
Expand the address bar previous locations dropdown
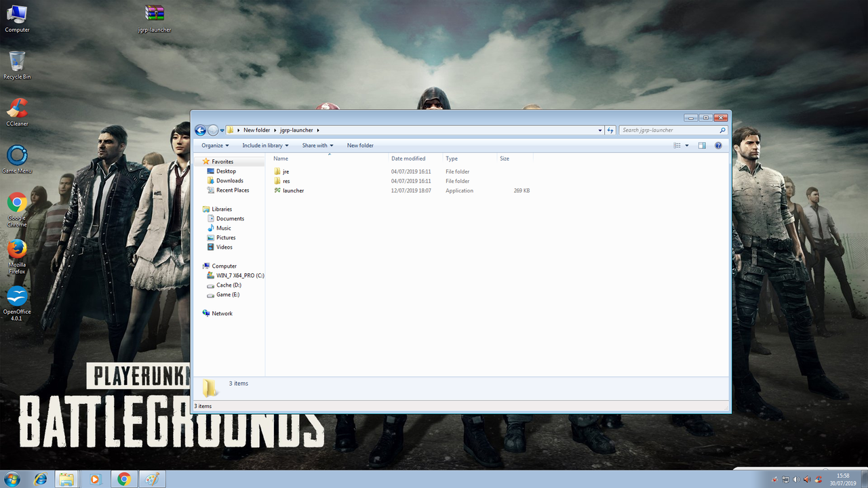point(600,130)
